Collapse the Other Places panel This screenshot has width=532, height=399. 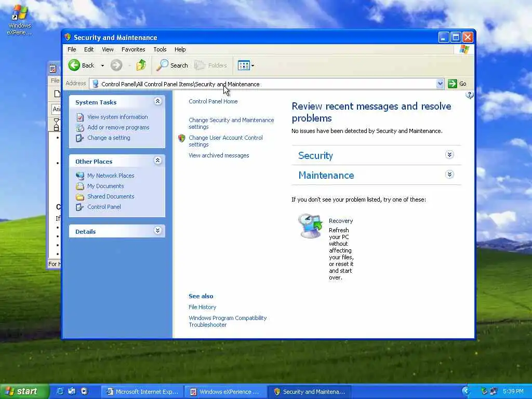click(x=157, y=161)
